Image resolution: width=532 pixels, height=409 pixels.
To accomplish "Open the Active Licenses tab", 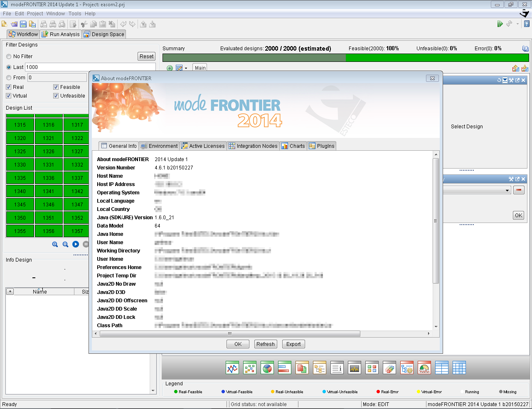I will point(203,146).
